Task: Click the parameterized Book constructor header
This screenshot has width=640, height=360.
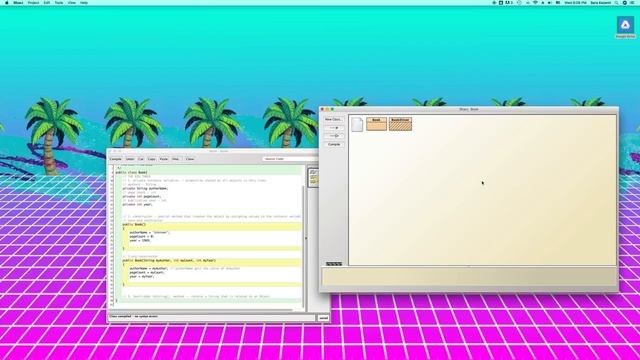Action: [169, 260]
